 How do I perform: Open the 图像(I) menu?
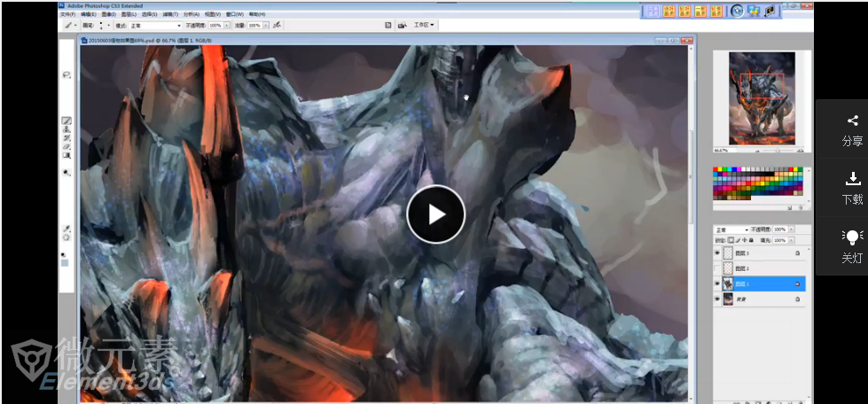click(109, 14)
